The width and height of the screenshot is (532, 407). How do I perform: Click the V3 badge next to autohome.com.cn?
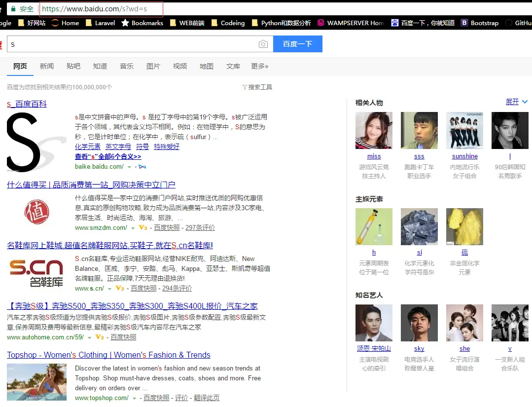tap(100, 337)
